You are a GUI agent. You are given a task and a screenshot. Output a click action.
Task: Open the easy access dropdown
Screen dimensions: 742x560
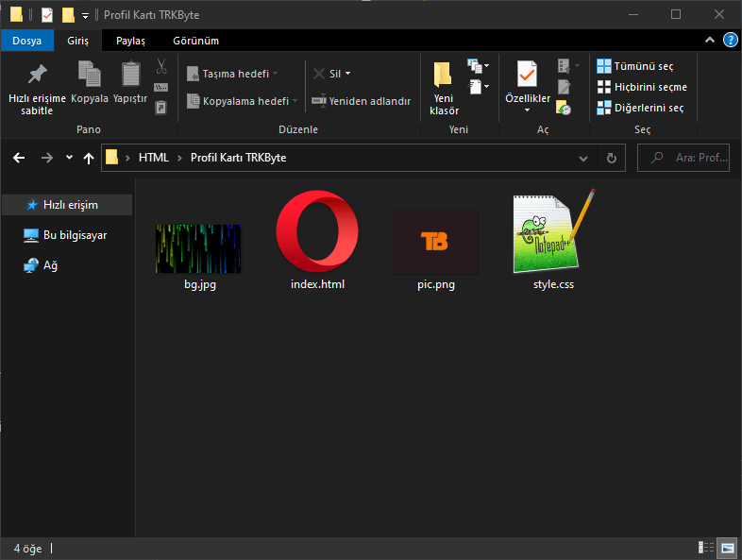(478, 87)
